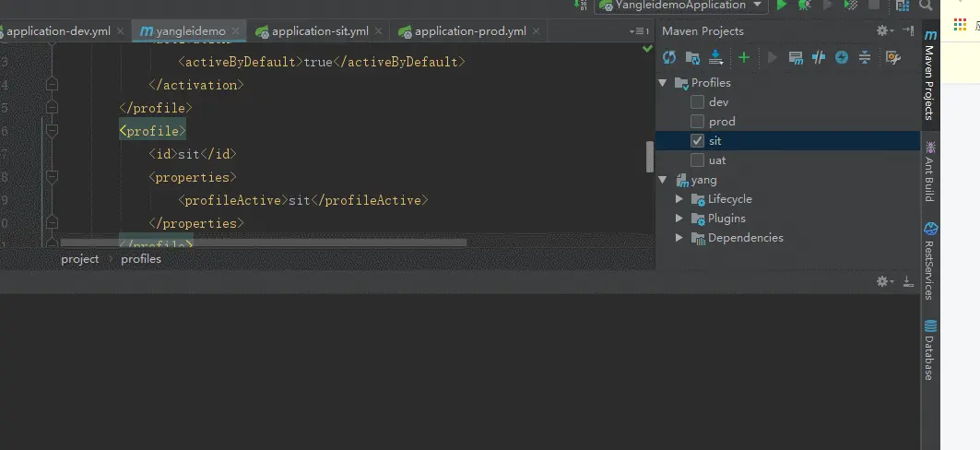Viewport: 980px width, 450px height.
Task: Run Maven build triangle in Maven toolbar
Action: 773,57
